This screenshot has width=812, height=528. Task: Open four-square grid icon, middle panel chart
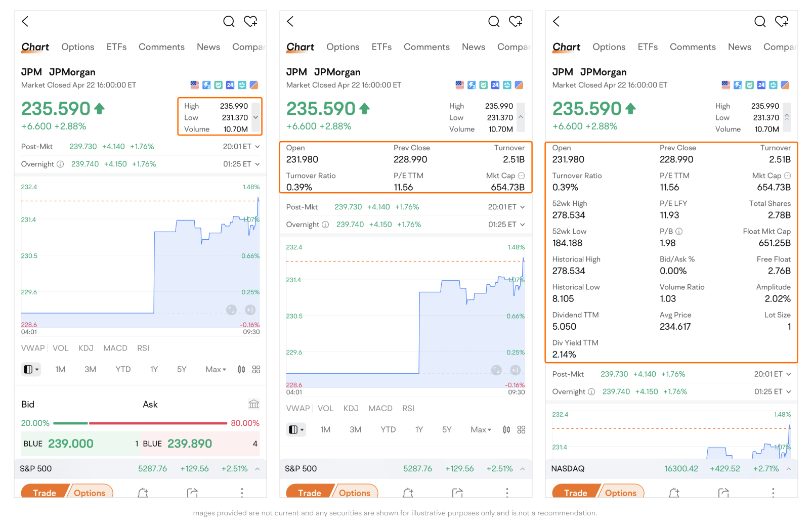[x=522, y=430]
